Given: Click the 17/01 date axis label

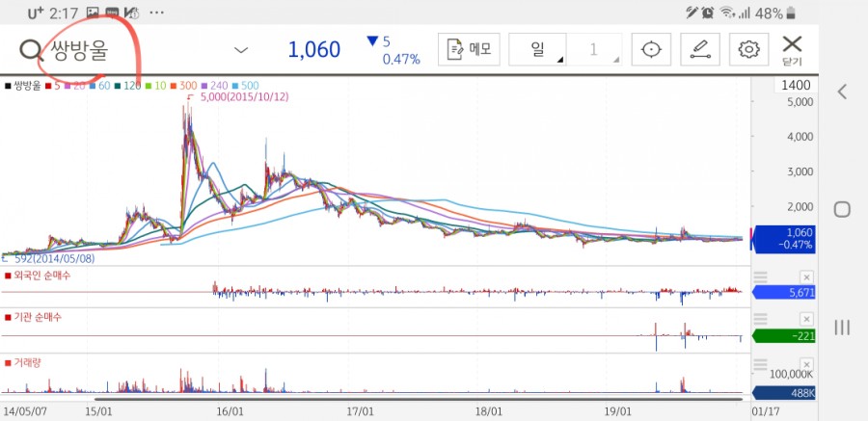Looking at the screenshot, I should coord(361,411).
